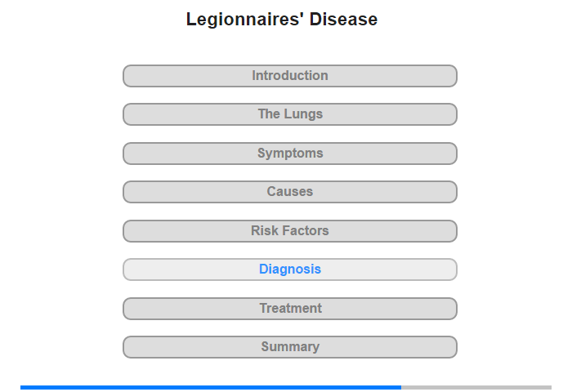This screenshot has width=572, height=392.
Task: Jump to the lesson on The Lungs
Action: coord(289,114)
